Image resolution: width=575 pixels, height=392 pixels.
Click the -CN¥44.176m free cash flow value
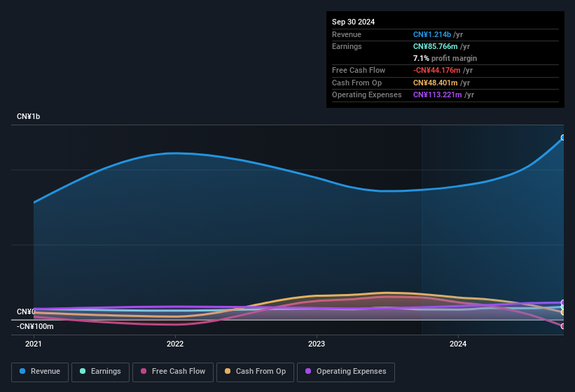[x=437, y=70]
